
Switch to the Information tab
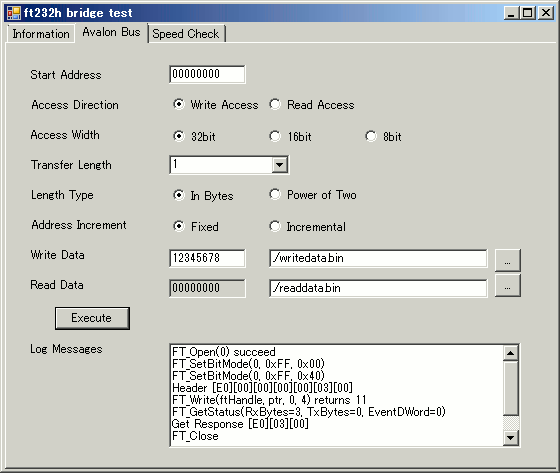click(x=41, y=34)
